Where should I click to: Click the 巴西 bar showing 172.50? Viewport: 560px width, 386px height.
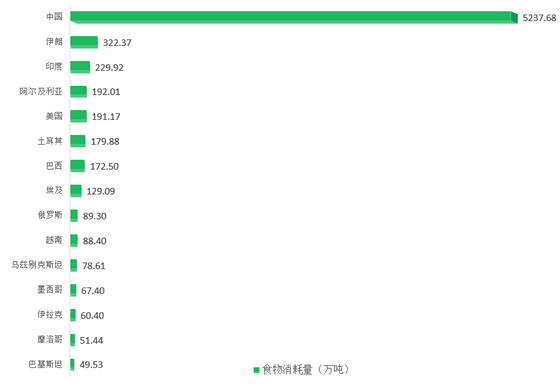(78, 166)
